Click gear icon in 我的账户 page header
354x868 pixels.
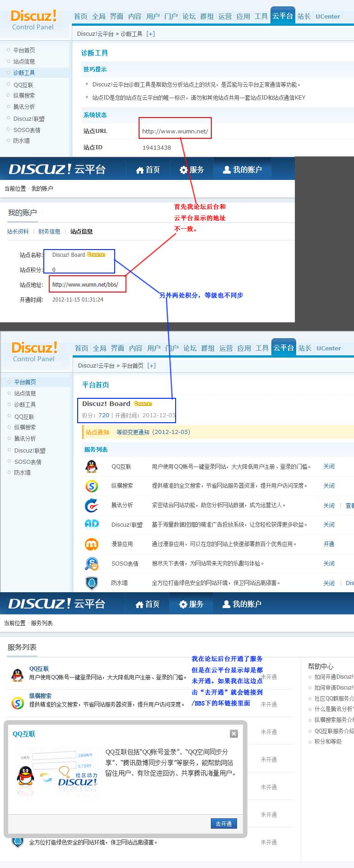coord(183,170)
